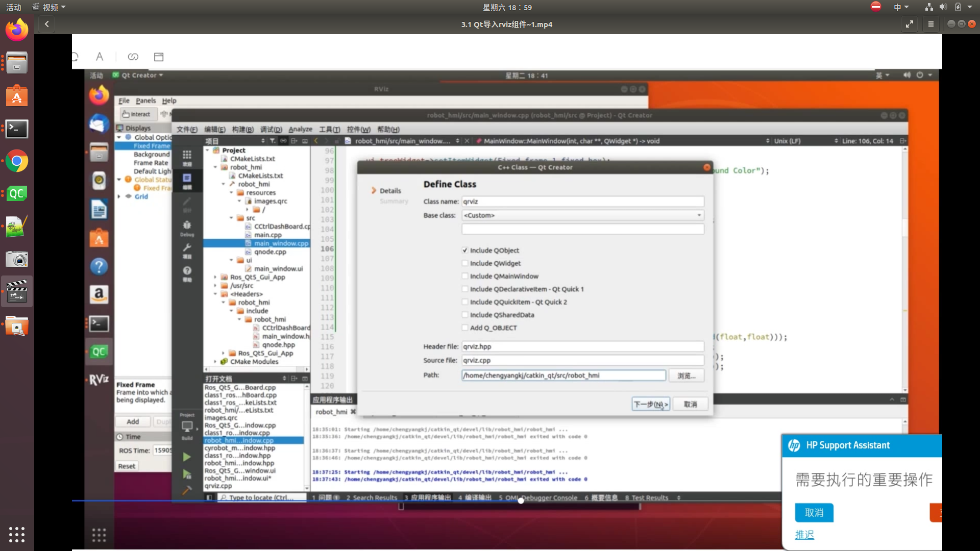Open the 构建(B) menu in Qt Creator
The image size is (980, 551).
pyautogui.click(x=242, y=130)
